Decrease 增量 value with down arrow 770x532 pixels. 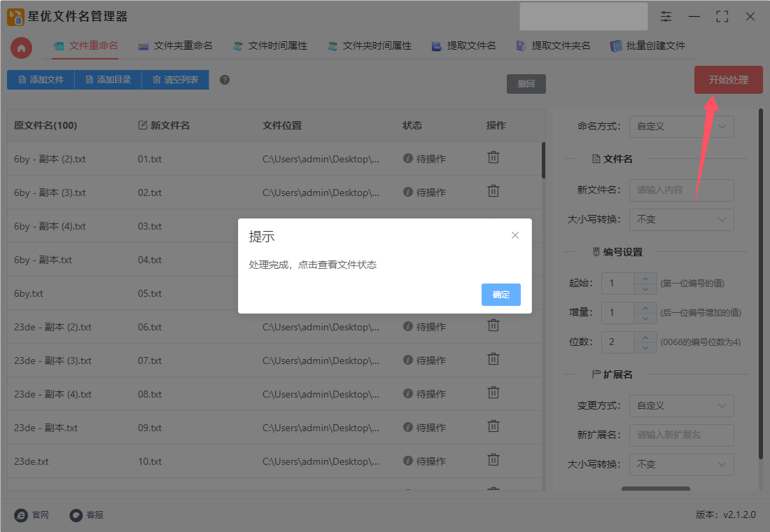(645, 318)
